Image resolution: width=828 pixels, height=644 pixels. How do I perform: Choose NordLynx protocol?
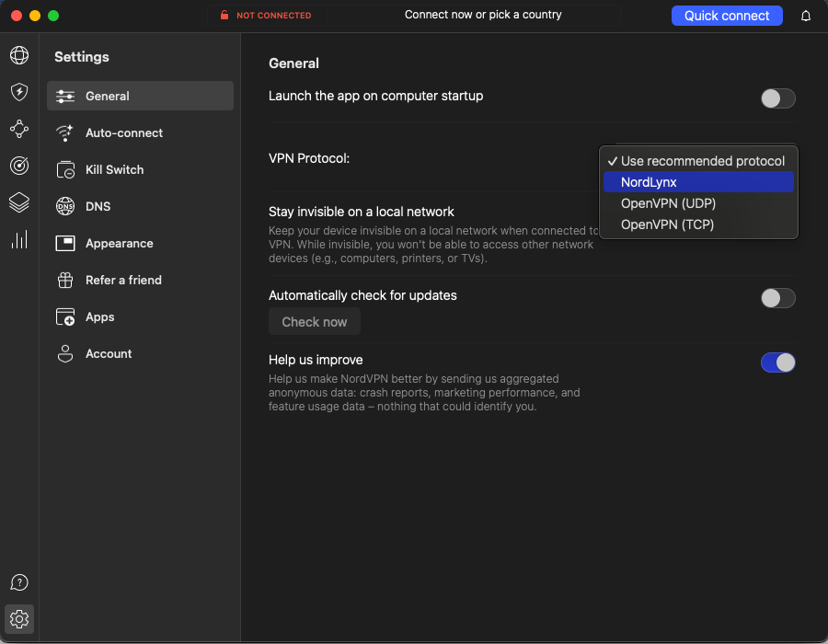(698, 182)
